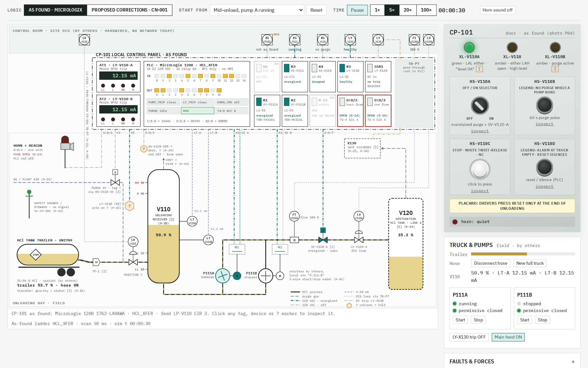Inspect pump P111A symbol

(223, 276)
